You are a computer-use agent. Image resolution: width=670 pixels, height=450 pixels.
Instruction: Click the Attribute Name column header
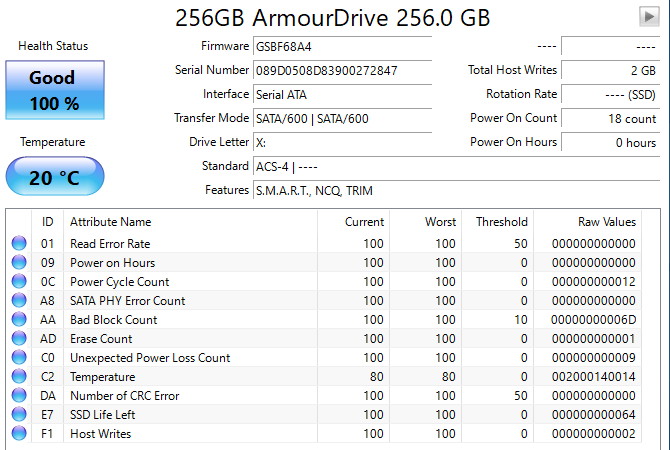(x=190, y=222)
